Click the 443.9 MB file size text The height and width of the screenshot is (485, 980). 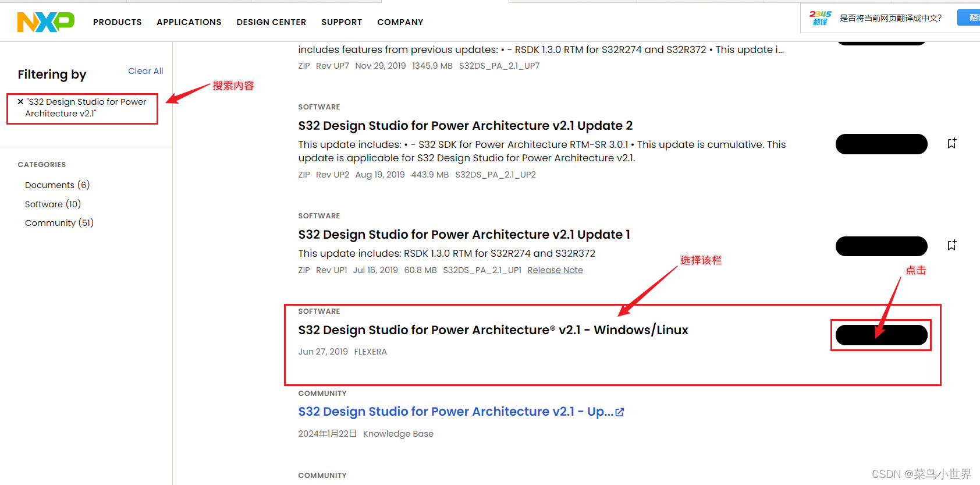(x=430, y=175)
